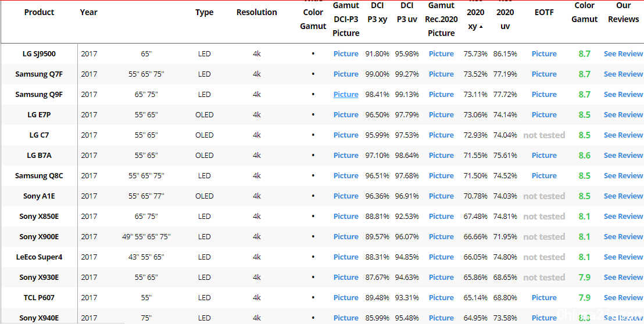Open See Review for Samsung Q9F
This screenshot has width=644, height=324.
pyautogui.click(x=623, y=94)
